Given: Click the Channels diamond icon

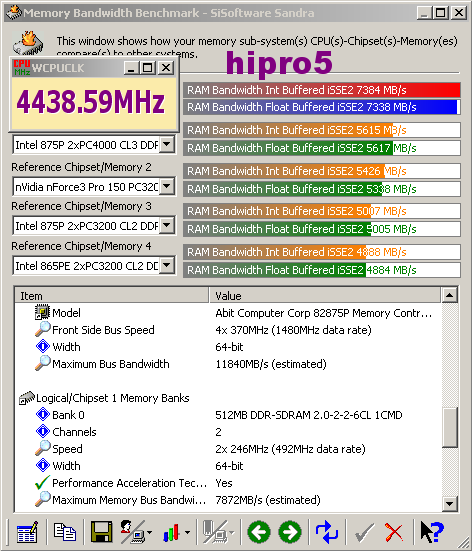Looking at the screenshot, I should (43, 431).
